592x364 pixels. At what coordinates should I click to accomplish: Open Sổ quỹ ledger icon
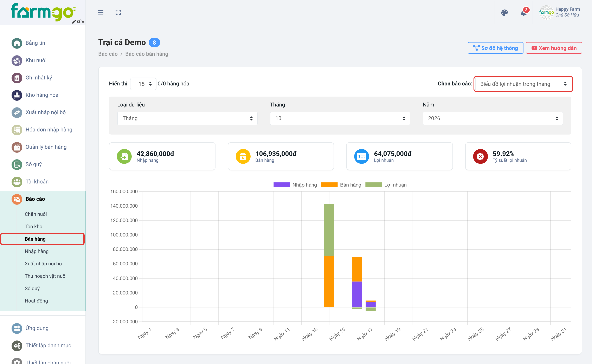click(x=17, y=164)
